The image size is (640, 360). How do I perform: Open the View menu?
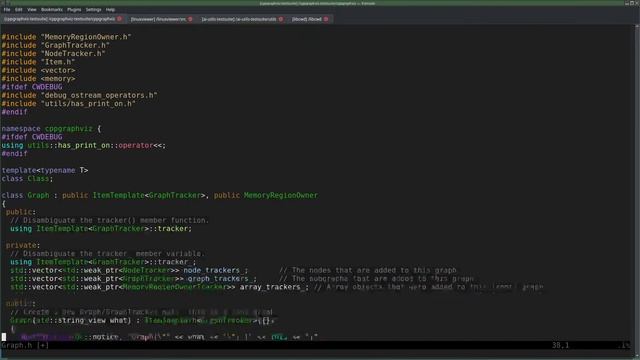point(32,9)
